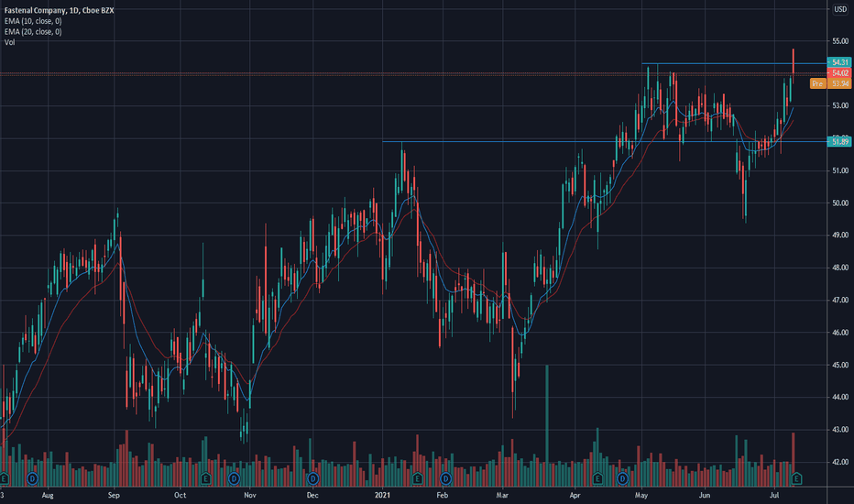Click the Nov label on time axis
The width and height of the screenshot is (854, 504).
pyautogui.click(x=249, y=495)
